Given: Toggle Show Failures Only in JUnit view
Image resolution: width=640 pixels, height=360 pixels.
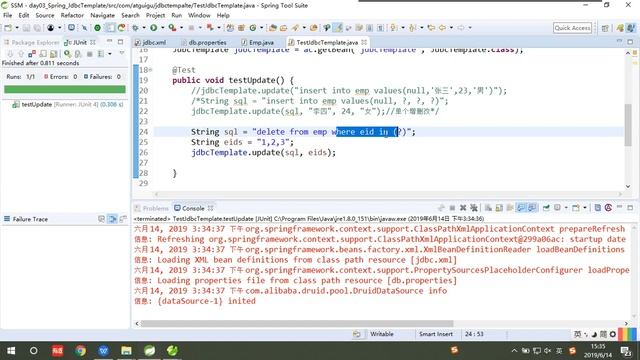Looking at the screenshot, I should (x=32, y=53).
